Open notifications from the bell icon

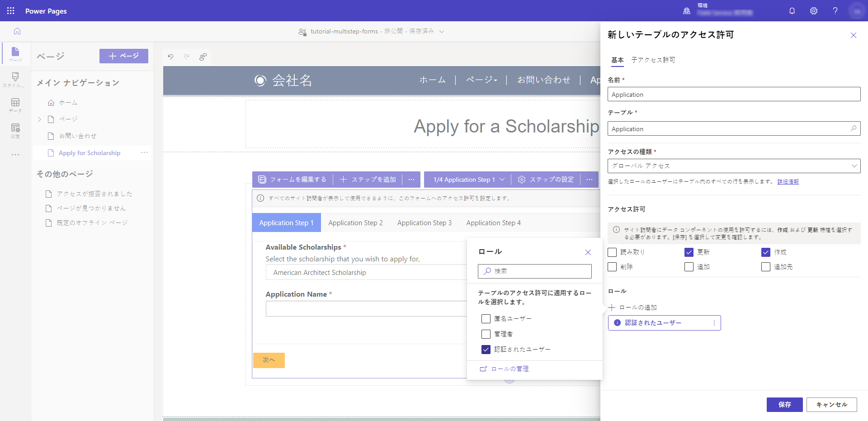pos(792,11)
